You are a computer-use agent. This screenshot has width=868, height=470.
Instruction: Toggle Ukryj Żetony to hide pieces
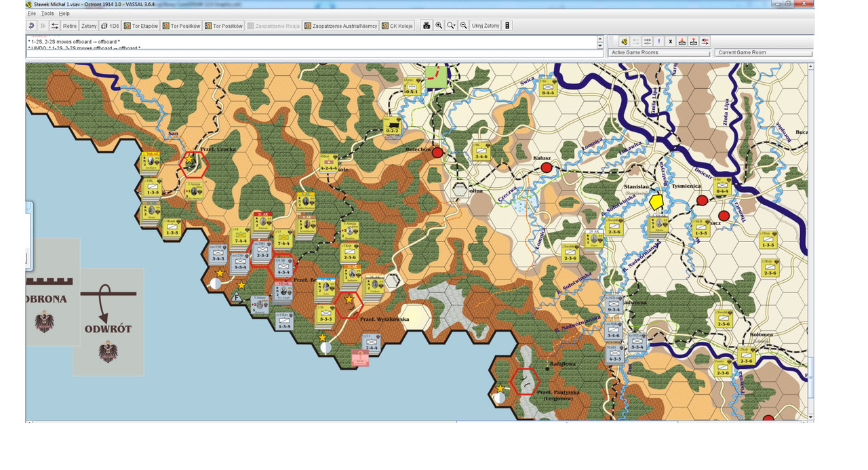tap(486, 26)
